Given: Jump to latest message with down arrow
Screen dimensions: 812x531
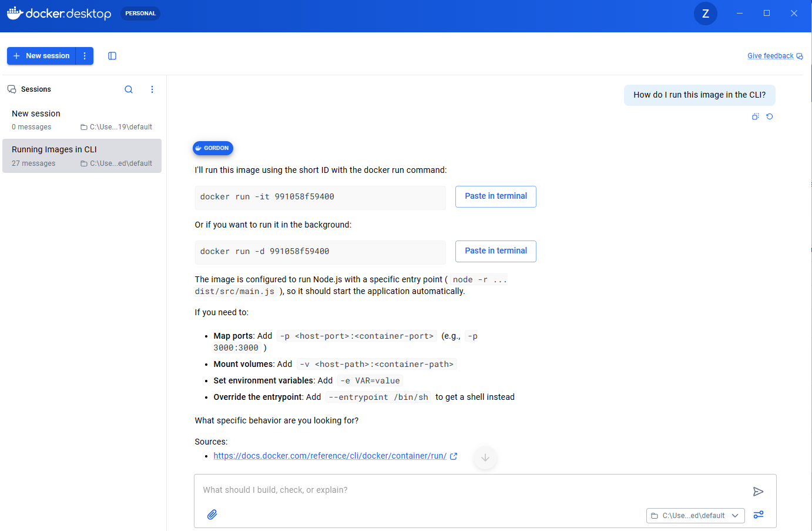Looking at the screenshot, I should (485, 457).
